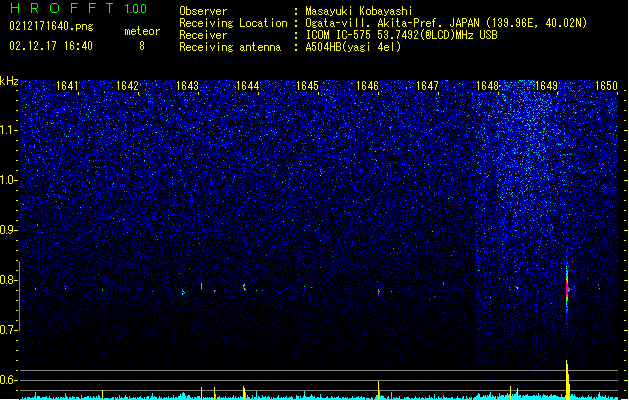Click the A504HB(yagi 4el) antenna text
This screenshot has height=400, width=629.
[353, 47]
